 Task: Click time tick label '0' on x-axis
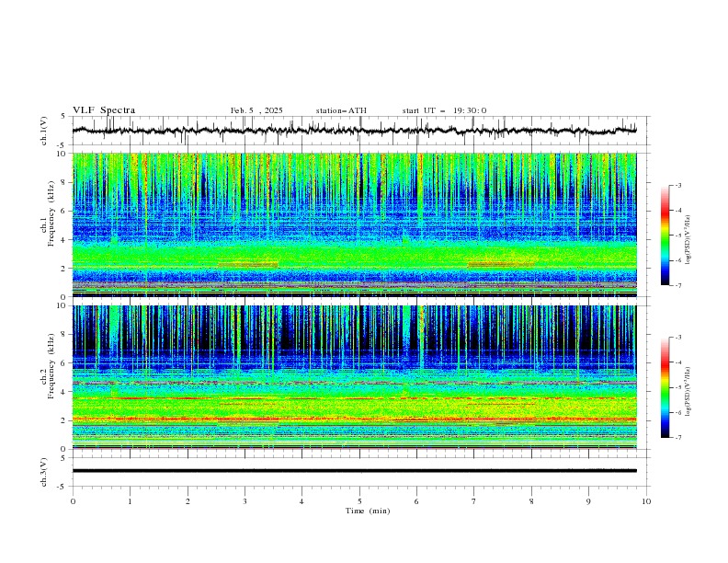(73, 501)
